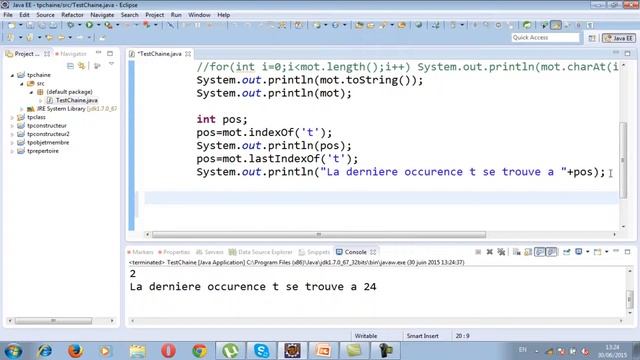This screenshot has width=640, height=360.
Task: Open the Source menu
Action: (x=45, y=15)
